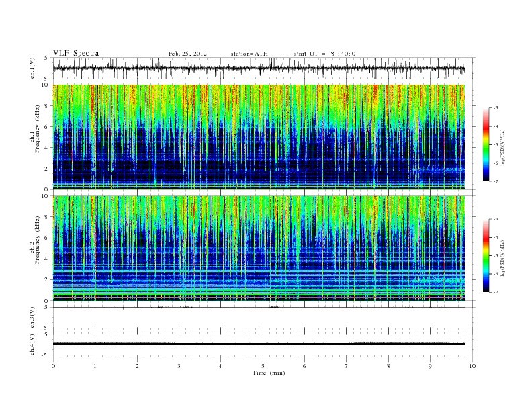Click time axis tick label "4"
The height and width of the screenshot is (411, 532).
(x=220, y=366)
